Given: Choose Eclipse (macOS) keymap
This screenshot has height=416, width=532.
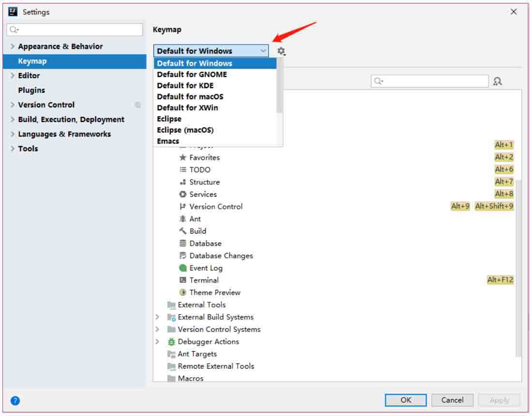Looking at the screenshot, I should click(x=215, y=130).
